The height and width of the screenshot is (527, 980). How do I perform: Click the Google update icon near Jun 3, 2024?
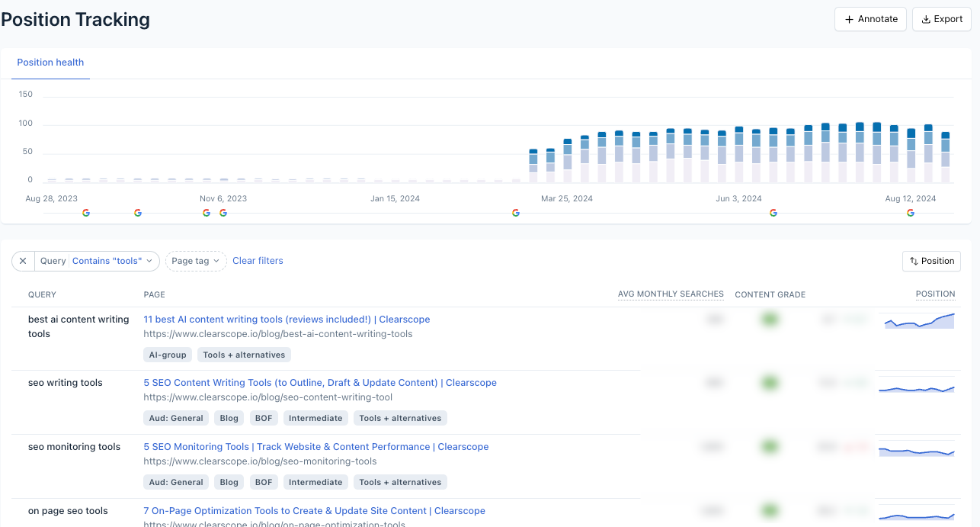coord(773,213)
